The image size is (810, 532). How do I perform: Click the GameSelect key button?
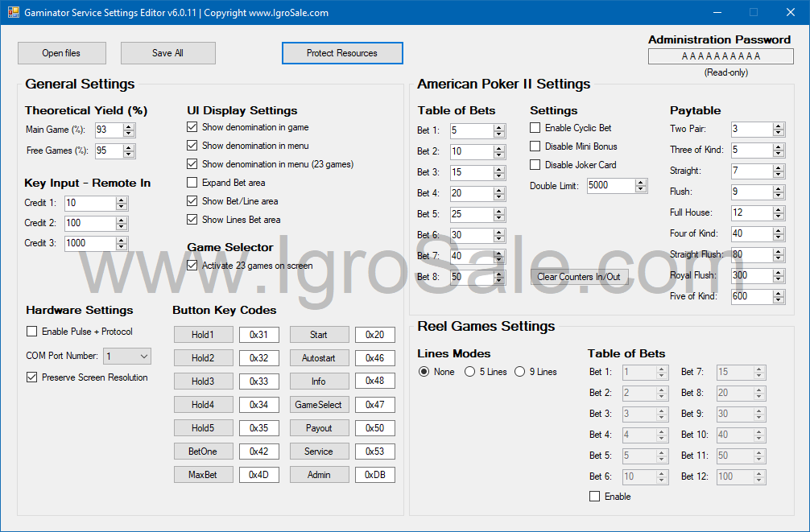click(x=319, y=405)
